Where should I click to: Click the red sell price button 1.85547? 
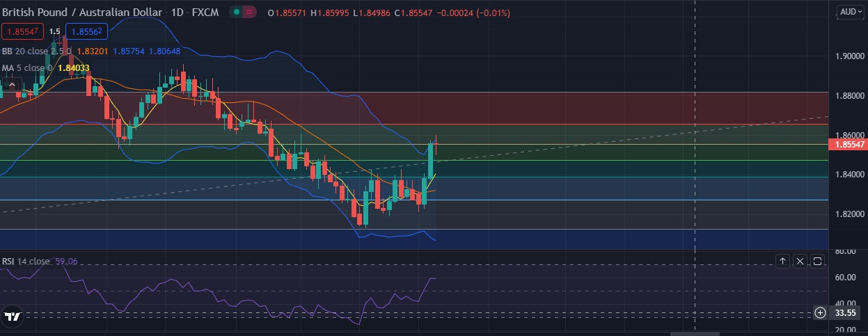pyautogui.click(x=23, y=31)
